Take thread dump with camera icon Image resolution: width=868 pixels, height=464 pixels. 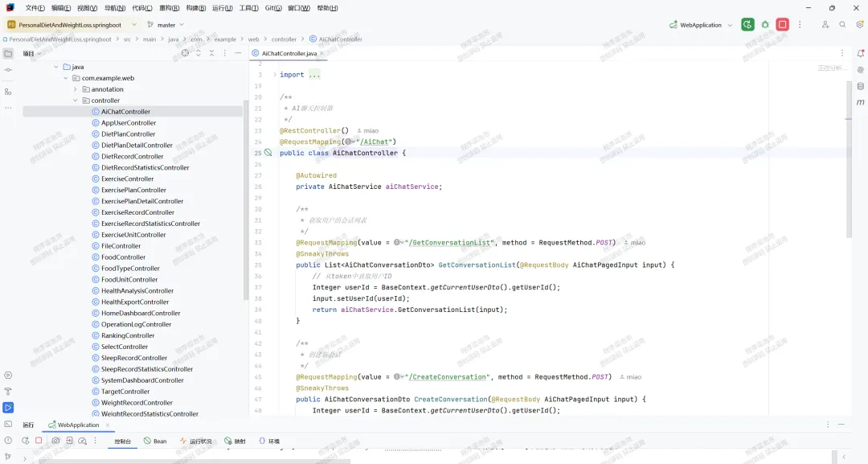pos(55,441)
